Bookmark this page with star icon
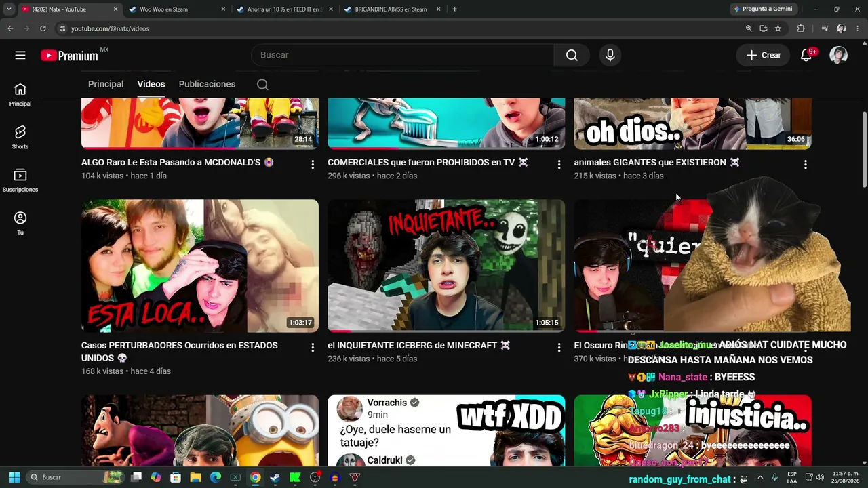 pyautogui.click(x=778, y=28)
